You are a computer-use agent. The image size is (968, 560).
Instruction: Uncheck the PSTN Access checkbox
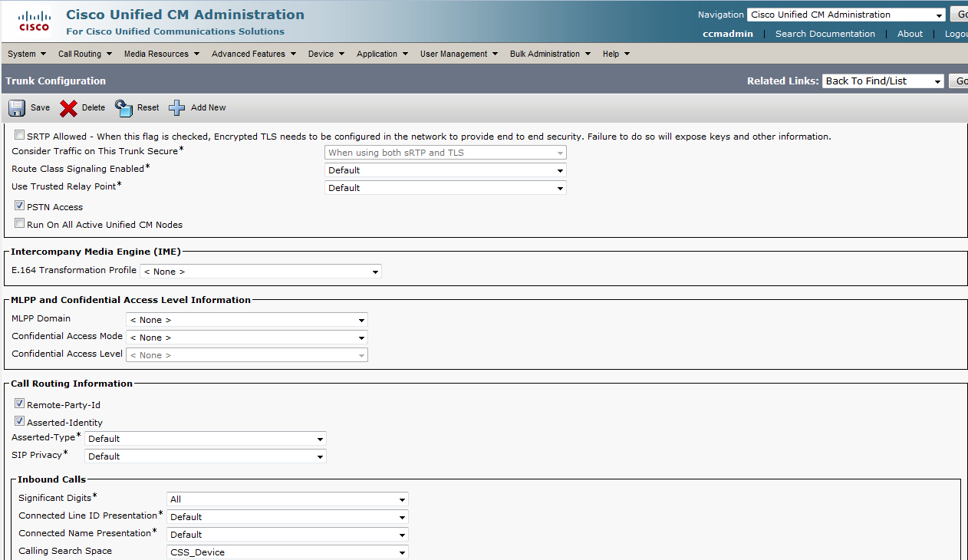(19, 206)
